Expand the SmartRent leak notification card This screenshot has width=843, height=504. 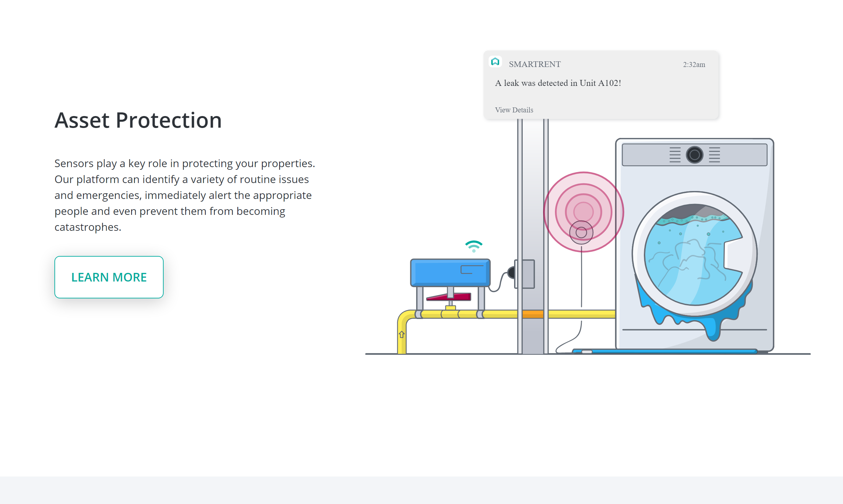coord(601,85)
